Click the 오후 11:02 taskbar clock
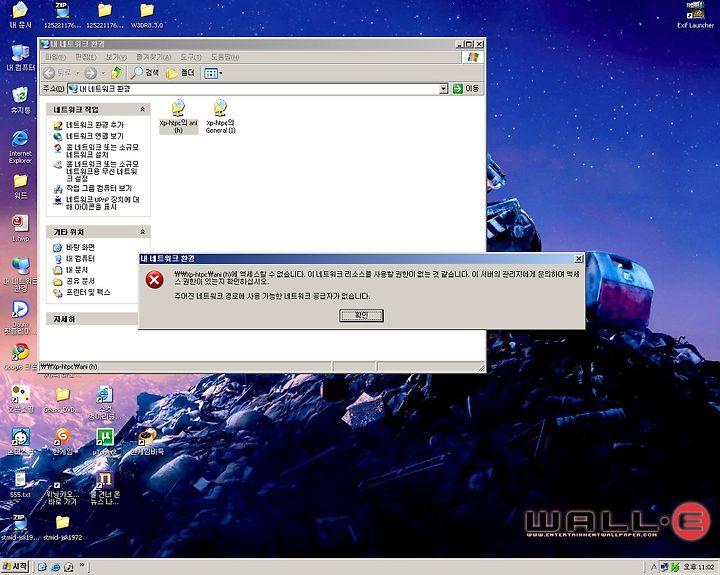Image resolution: width=720 pixels, height=575 pixels. click(x=698, y=567)
